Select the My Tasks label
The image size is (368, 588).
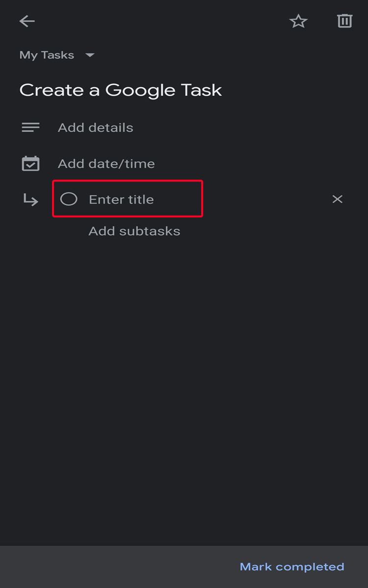pyautogui.click(x=46, y=55)
